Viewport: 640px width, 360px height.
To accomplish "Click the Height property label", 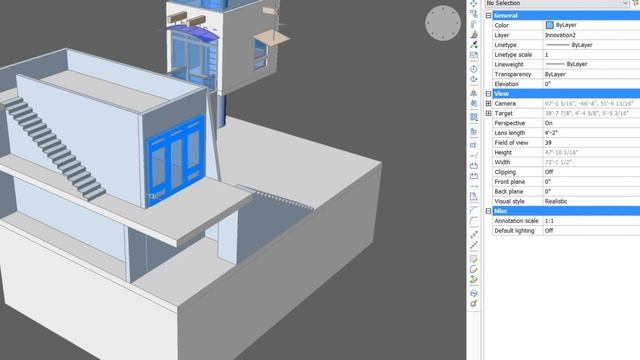I will 503,152.
